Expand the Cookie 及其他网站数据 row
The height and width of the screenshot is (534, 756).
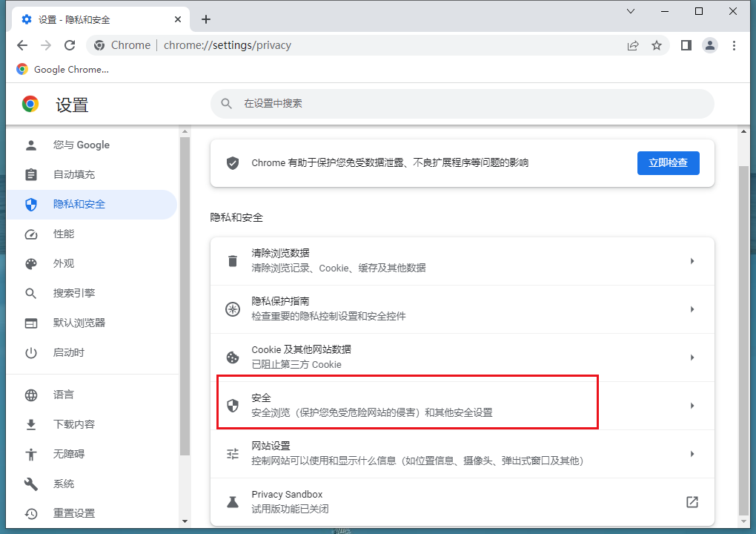point(692,357)
